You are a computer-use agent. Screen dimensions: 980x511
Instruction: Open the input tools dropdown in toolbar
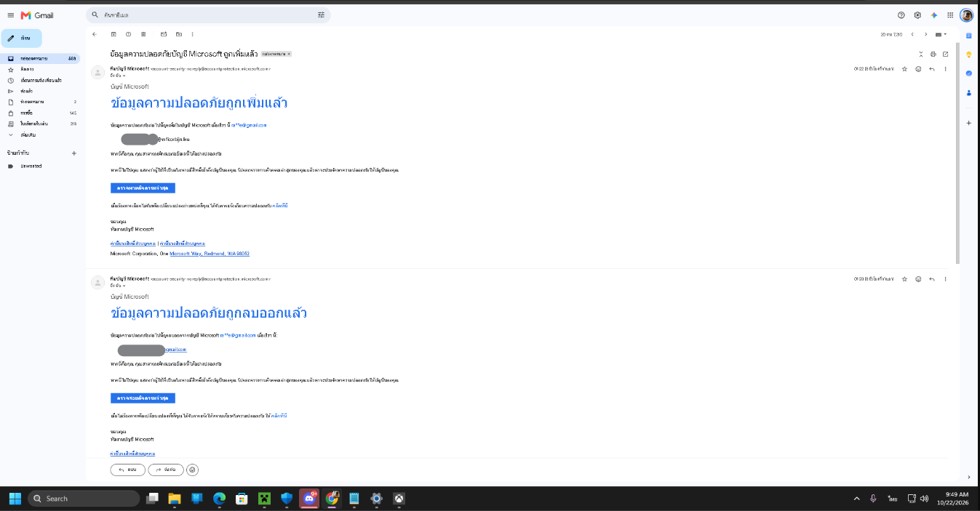pyautogui.click(x=941, y=34)
